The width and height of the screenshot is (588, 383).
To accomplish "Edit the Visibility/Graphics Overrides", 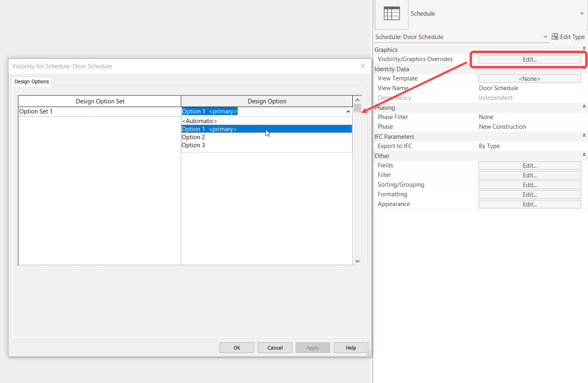I will pos(529,59).
